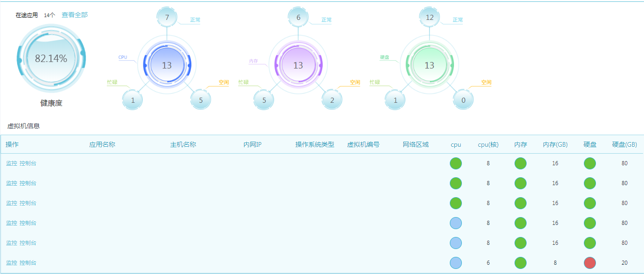Screen dimensions: 644x274
Task: Select the 硬盘 空闲 bubble showing 0
Action: tap(463, 100)
